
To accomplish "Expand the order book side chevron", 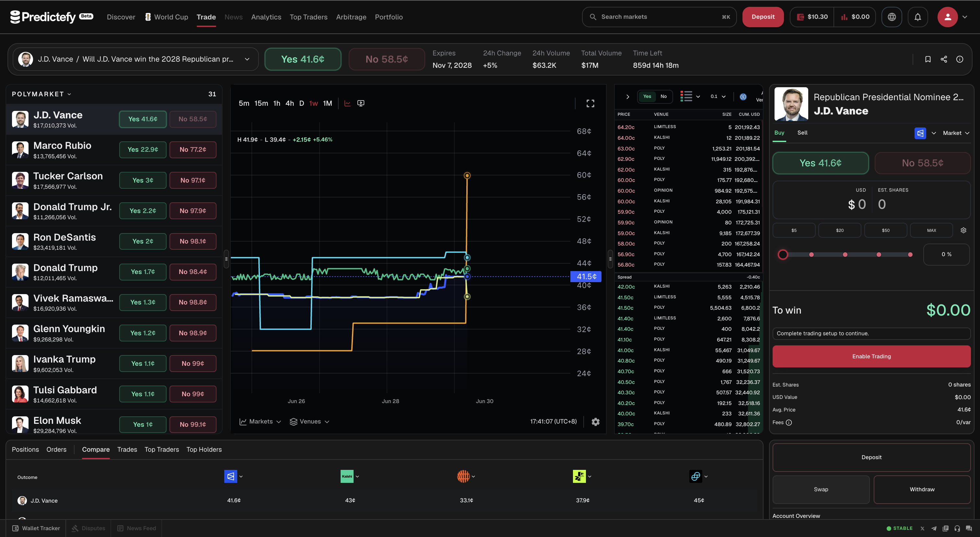I will point(627,97).
